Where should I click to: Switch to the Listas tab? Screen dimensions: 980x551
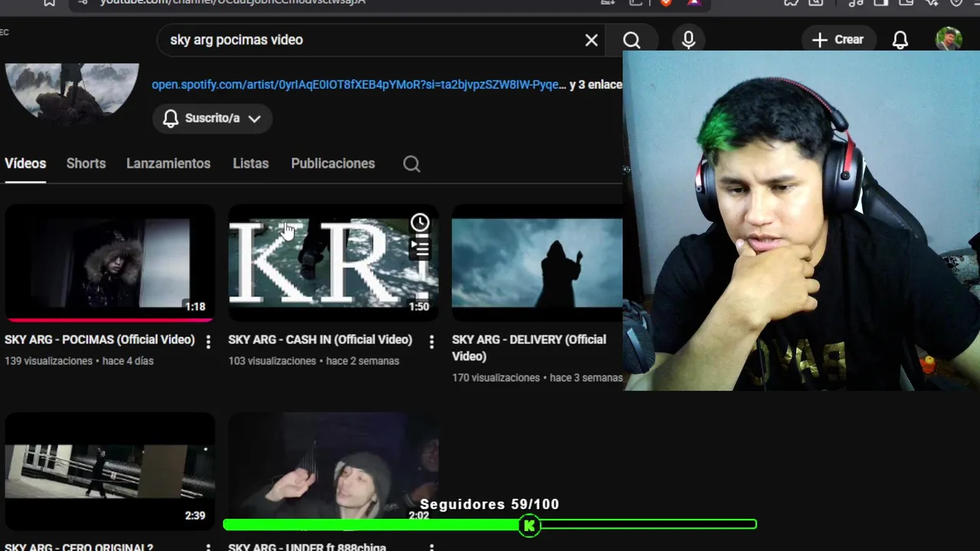250,164
